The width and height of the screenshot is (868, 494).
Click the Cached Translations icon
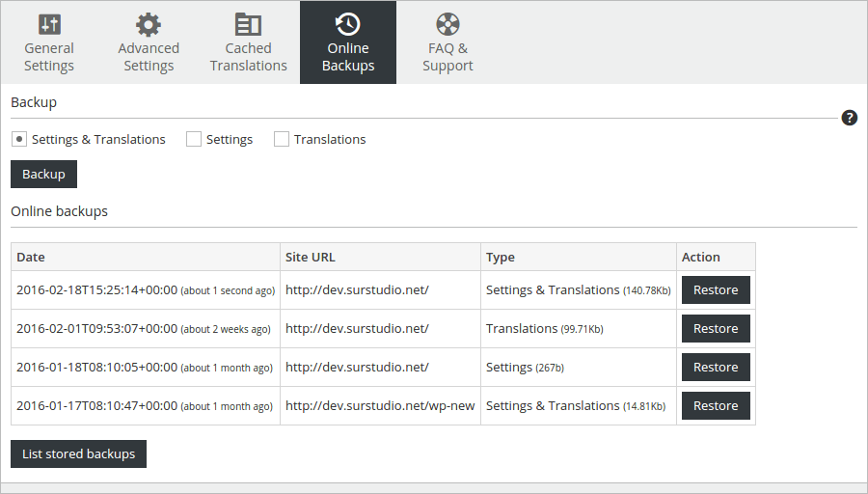(249, 24)
